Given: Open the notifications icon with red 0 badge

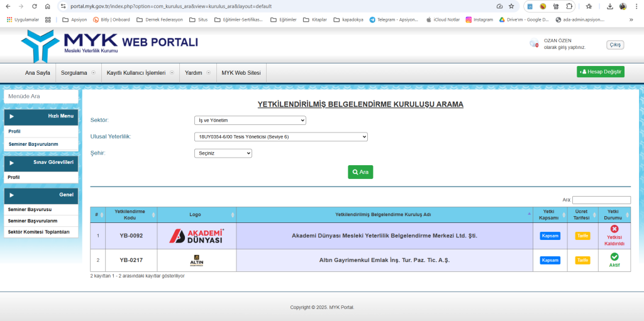Looking at the screenshot, I should click(533, 43).
